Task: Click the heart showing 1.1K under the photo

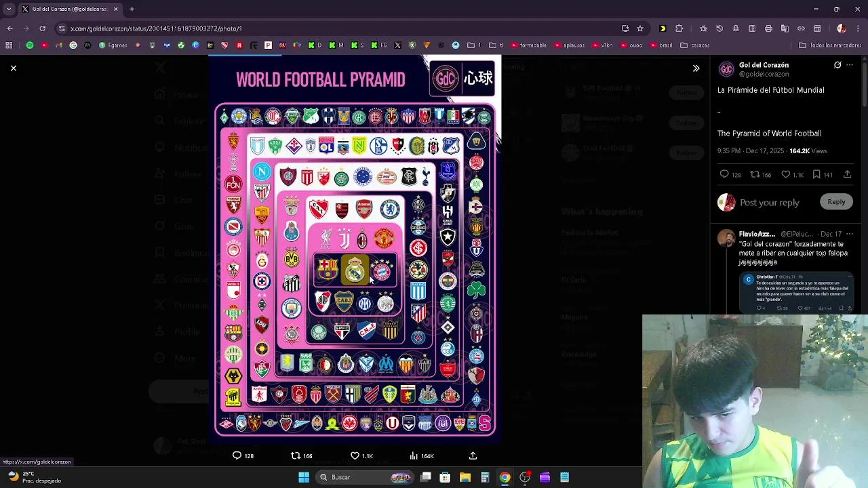Action: (x=355, y=456)
